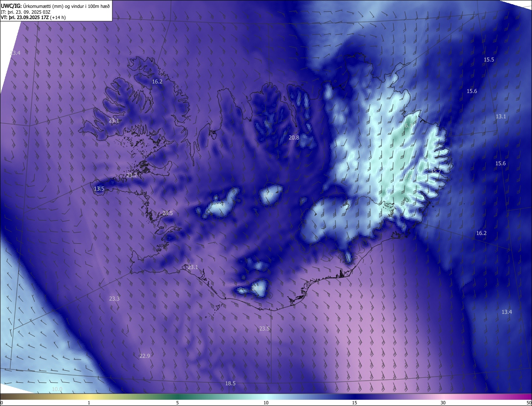This screenshot has width=532, height=406.
Task: Click the colour scale above the '10' tick
Action: coord(266,396)
